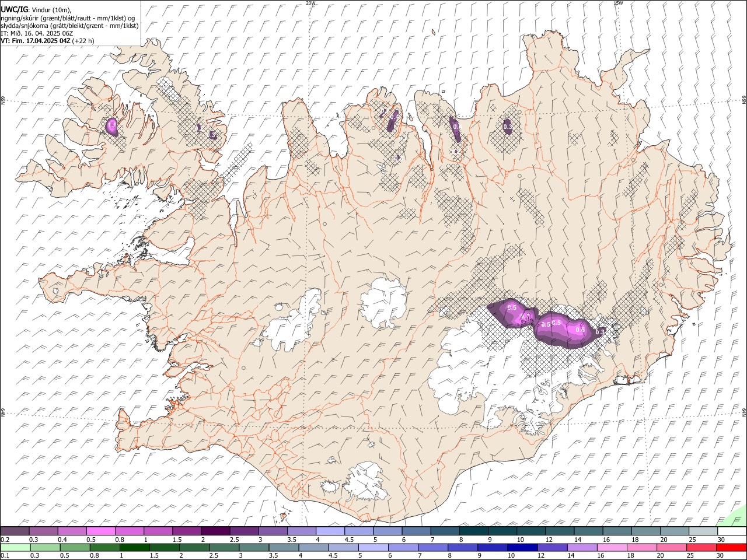
Task: Click the lower legend swatch starting at 25
Action: [x=702, y=547]
